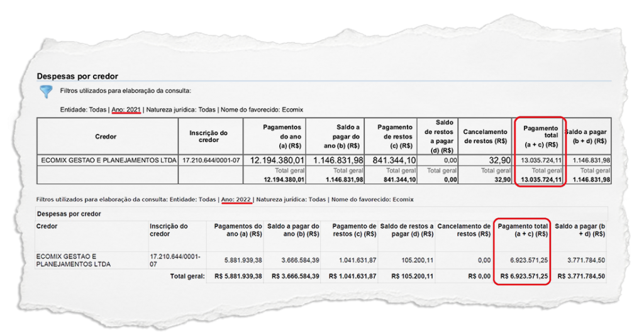This screenshot has height=335, width=644.
Task: Click 'Cancelamento de restos (R$)' header in 2022 table
Action: (x=464, y=230)
